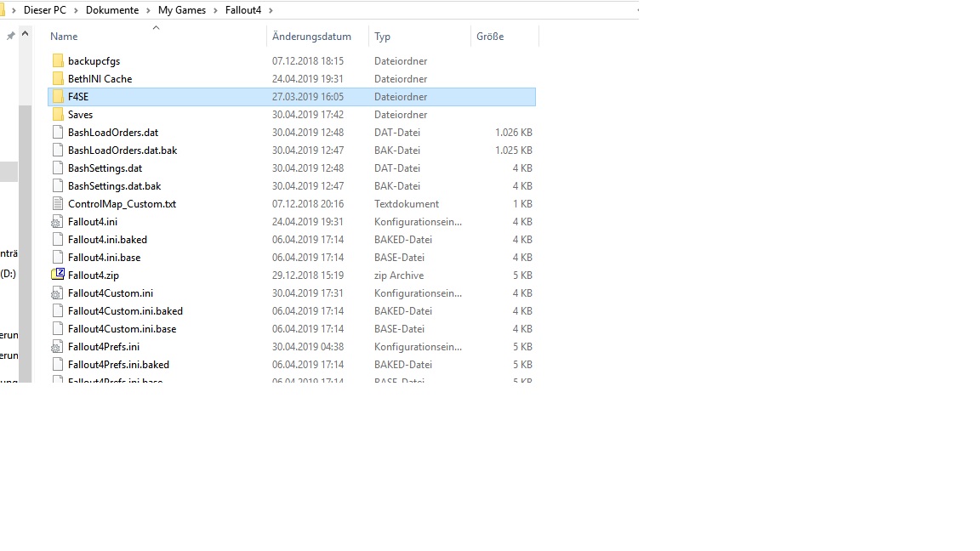The height and width of the screenshot is (551, 980).
Task: Sort by the Änderungsdatum column header
Action: coord(311,37)
